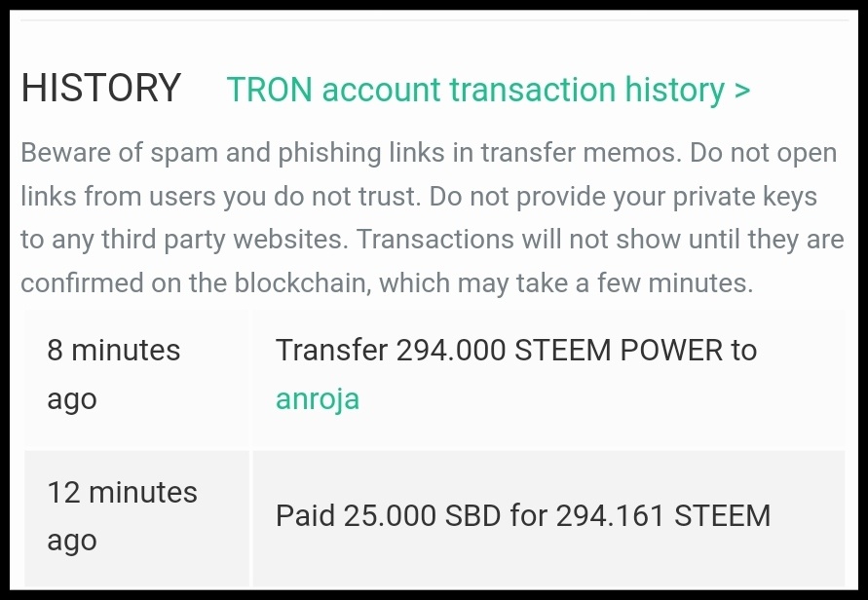Image resolution: width=868 pixels, height=600 pixels.
Task: Click the "12 minutes ago" timestamp
Action: click(x=122, y=516)
